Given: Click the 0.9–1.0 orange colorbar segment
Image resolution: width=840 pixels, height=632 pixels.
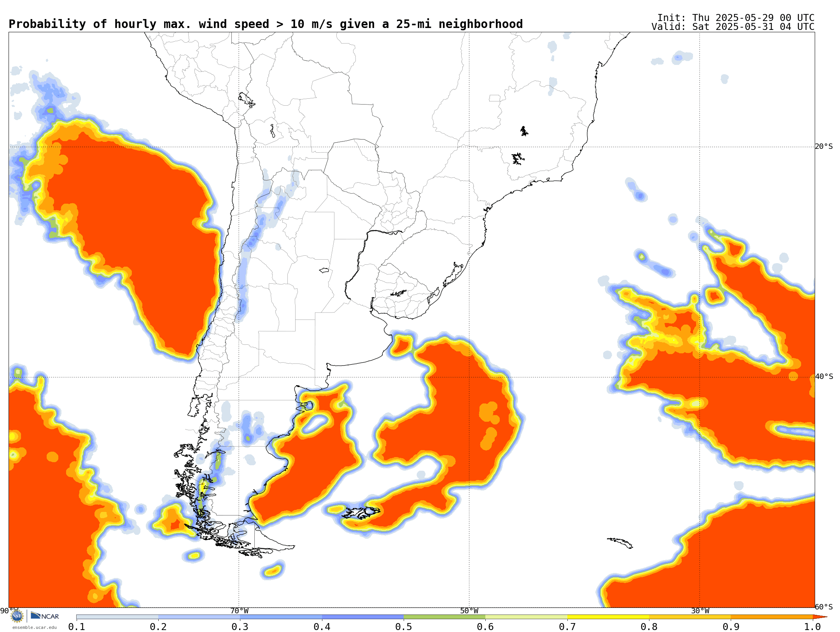Looking at the screenshot, I should pos(772,617).
